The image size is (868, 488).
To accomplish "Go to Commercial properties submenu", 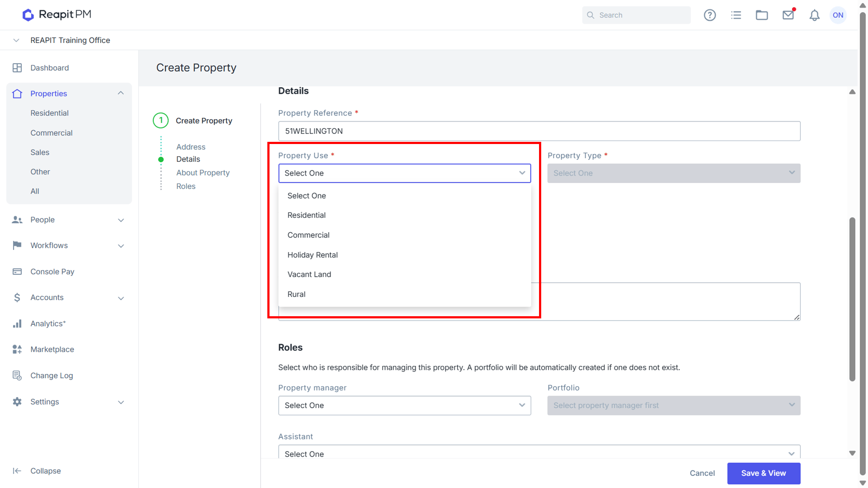I will click(x=51, y=133).
